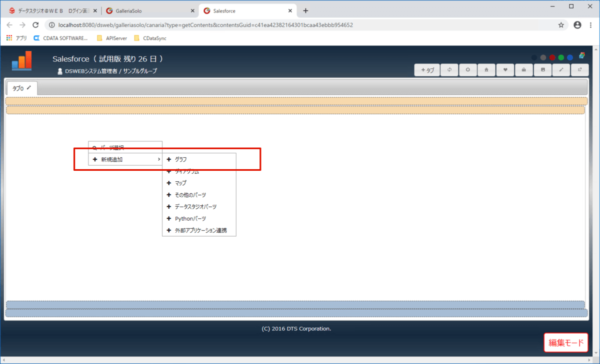Click the browser back arrow
Viewport: 600px width, 364px height.
point(9,24)
